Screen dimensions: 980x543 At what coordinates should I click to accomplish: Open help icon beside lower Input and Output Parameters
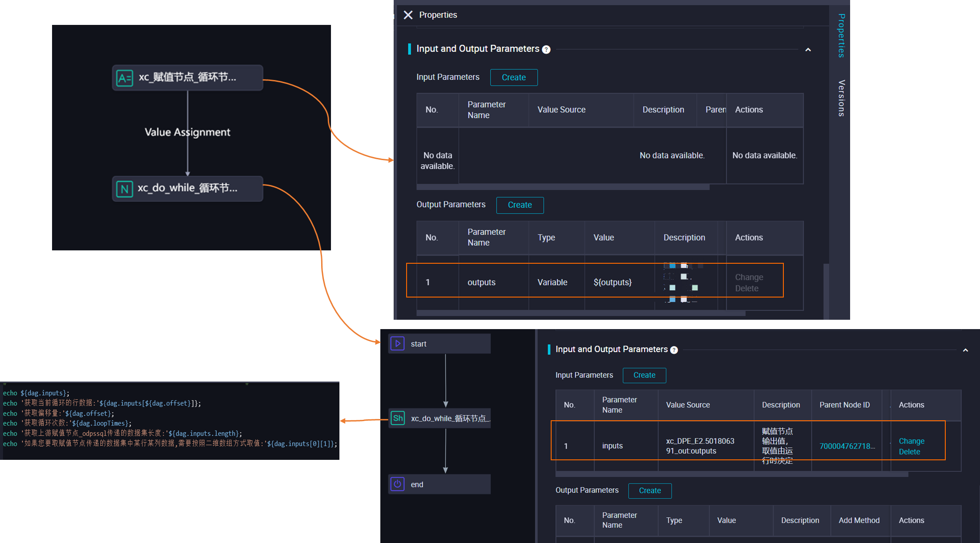tap(674, 350)
